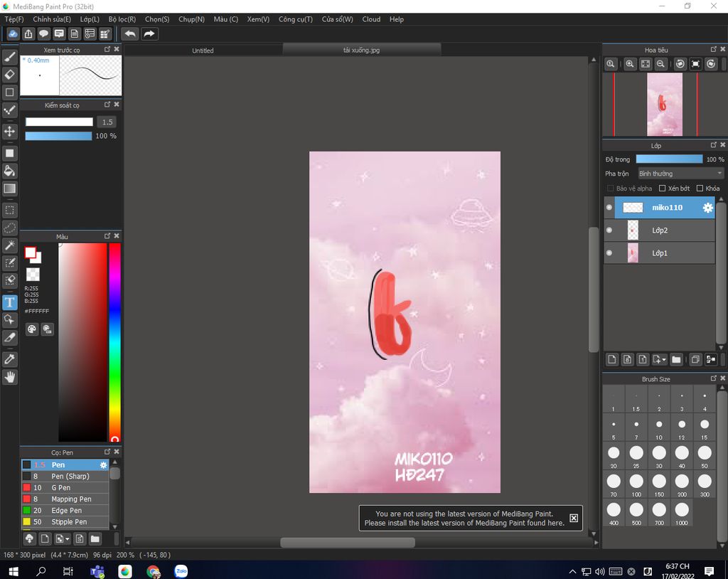Click the Undo arrow in toolbar

[x=130, y=34]
